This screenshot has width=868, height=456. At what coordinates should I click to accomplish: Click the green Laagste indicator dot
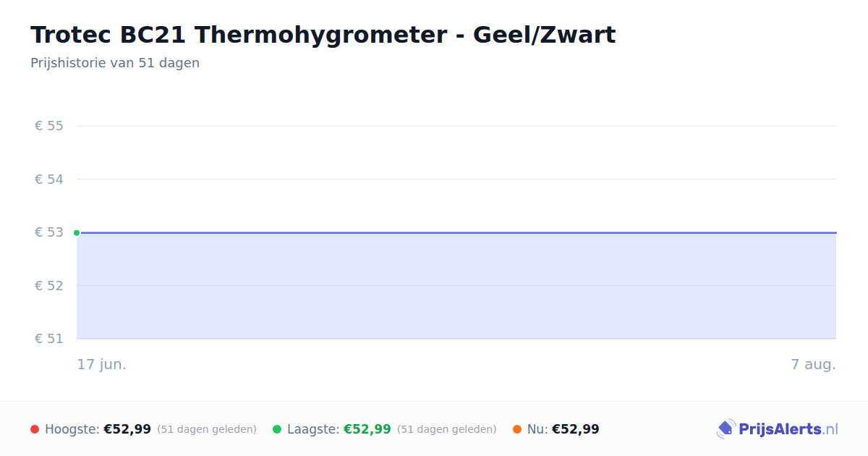[277, 429]
